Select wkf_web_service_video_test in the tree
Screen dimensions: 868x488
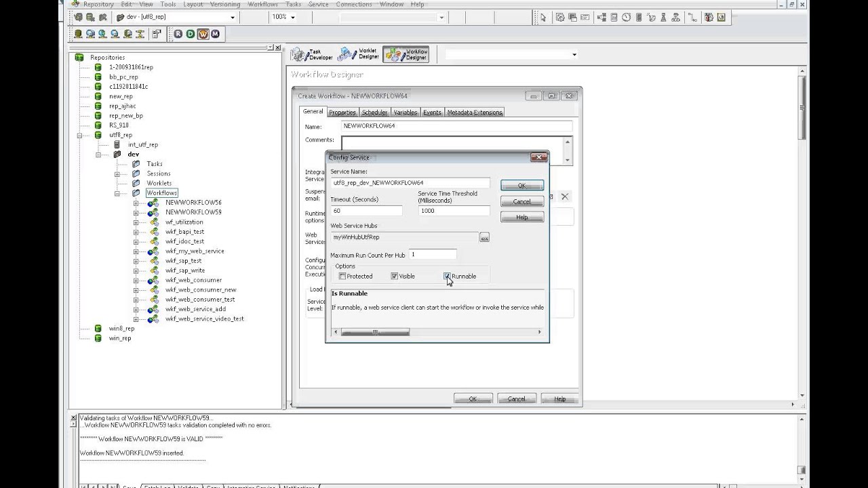pos(205,319)
